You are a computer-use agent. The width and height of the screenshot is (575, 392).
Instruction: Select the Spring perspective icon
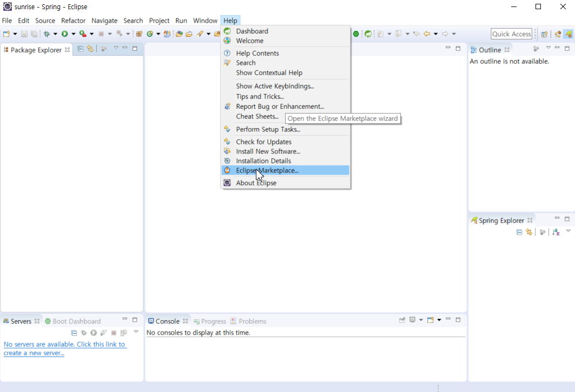[569, 34]
